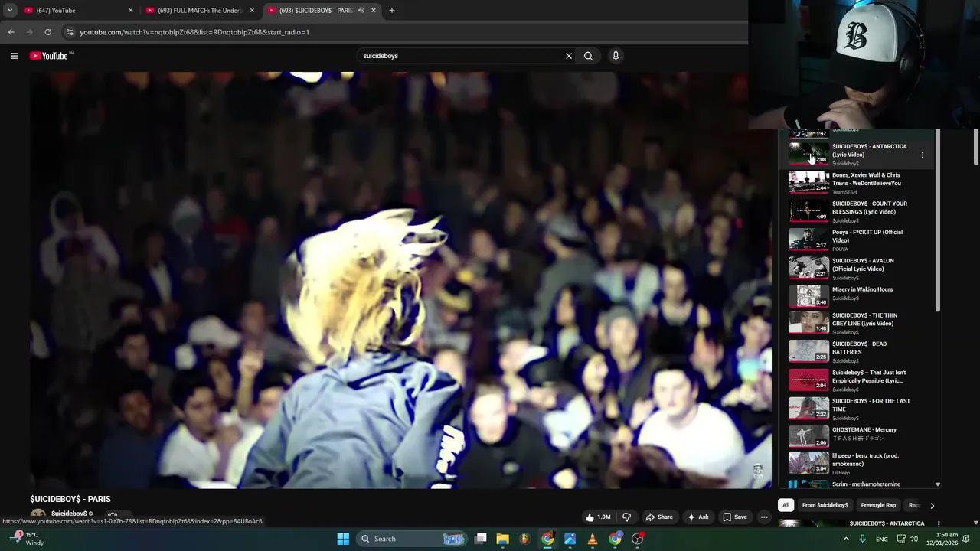The image size is (980, 551).
Task: Play FOR THE LAST TIME from the mix
Action: tap(855, 409)
